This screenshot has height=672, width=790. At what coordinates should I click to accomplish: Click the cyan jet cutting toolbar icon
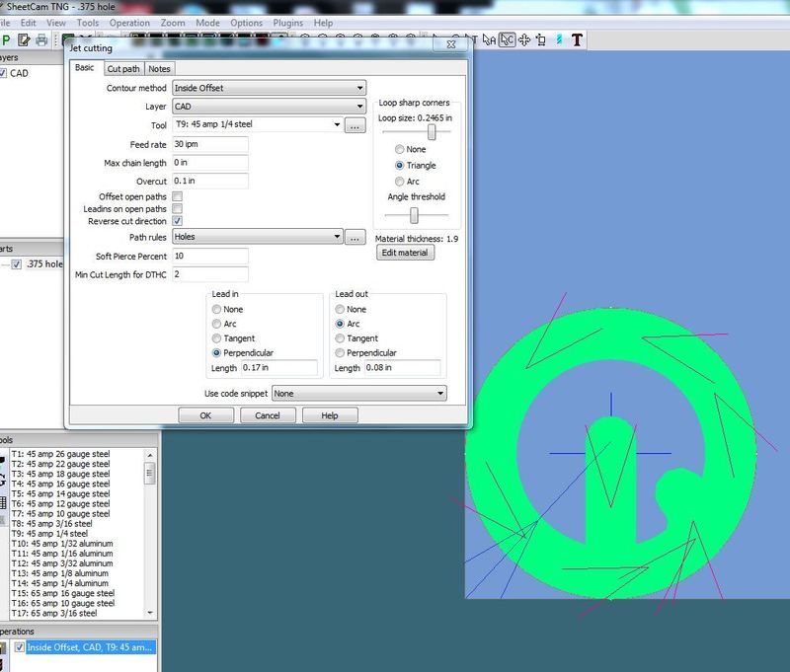click(x=559, y=40)
